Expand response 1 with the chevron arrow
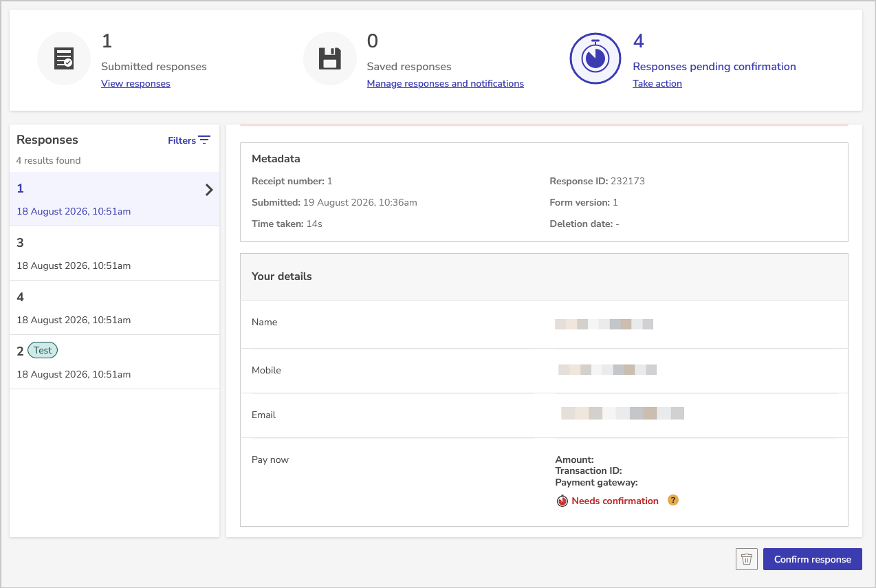Image resolution: width=876 pixels, height=588 pixels. coord(209,190)
